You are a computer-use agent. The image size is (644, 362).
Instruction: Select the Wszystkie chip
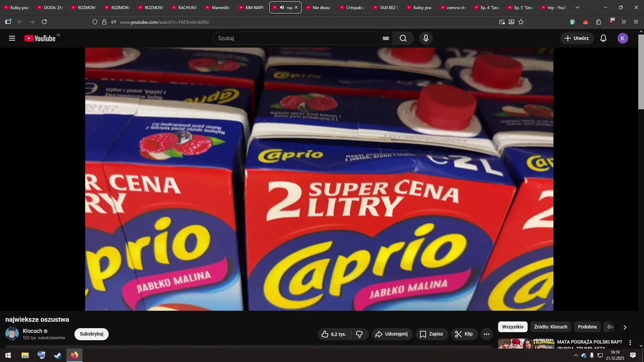513,327
